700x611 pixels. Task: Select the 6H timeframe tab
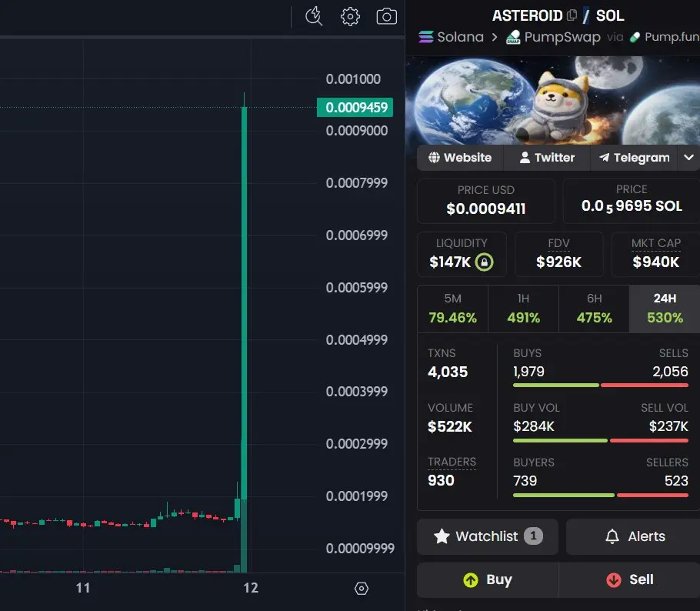point(594,309)
